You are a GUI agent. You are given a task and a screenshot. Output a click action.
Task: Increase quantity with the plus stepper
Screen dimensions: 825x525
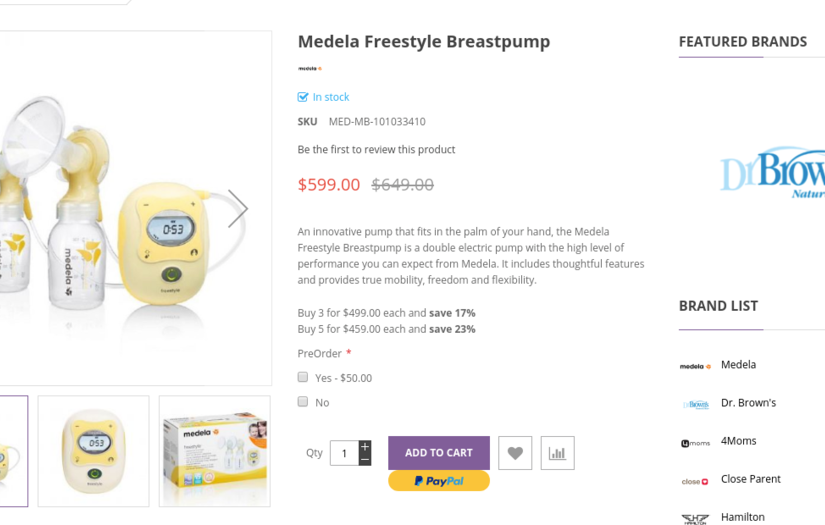click(x=365, y=446)
